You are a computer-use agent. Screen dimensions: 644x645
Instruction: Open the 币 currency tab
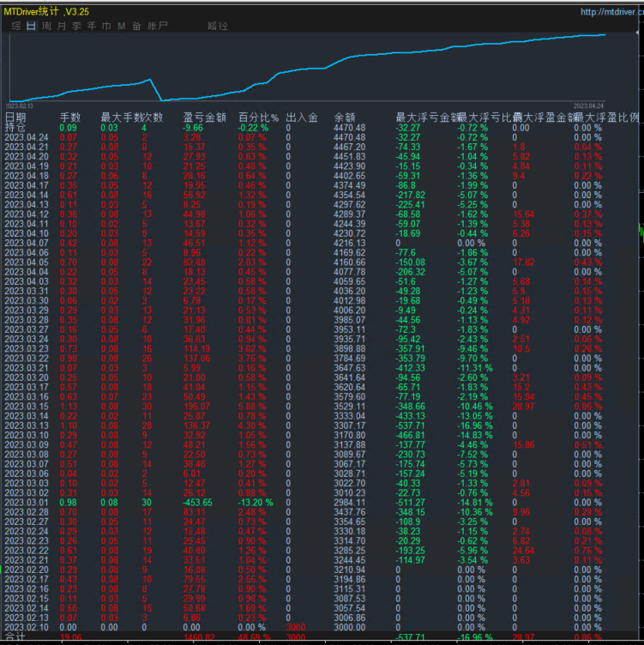tap(106, 26)
